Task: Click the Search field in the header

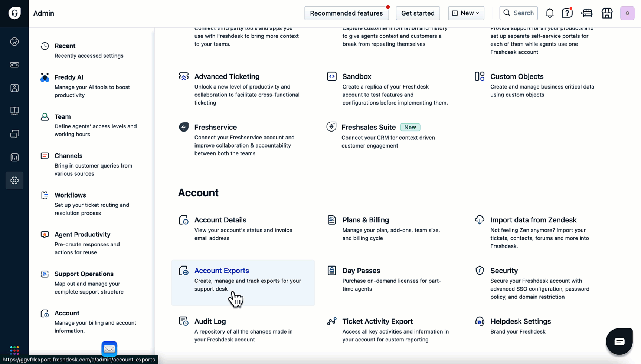Action: pyautogui.click(x=519, y=13)
